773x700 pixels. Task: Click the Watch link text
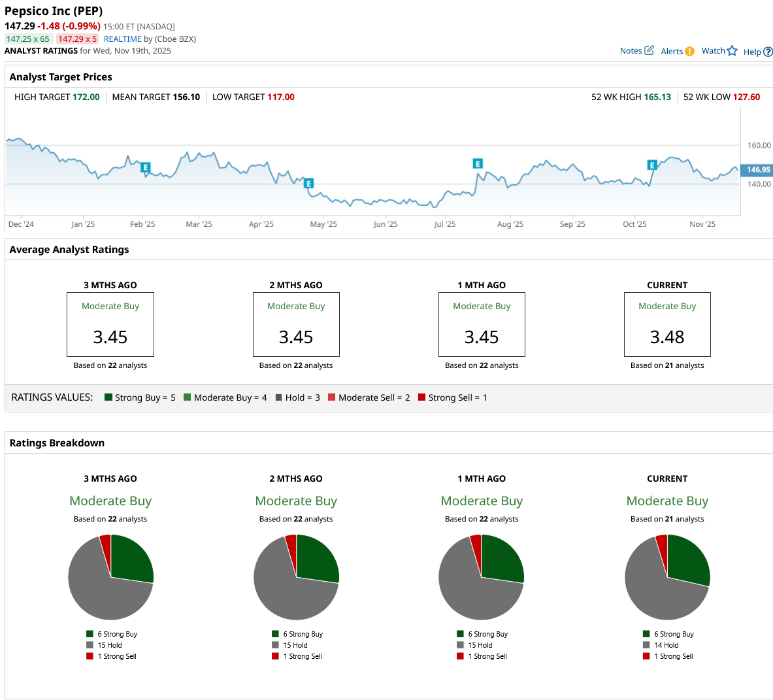click(713, 51)
